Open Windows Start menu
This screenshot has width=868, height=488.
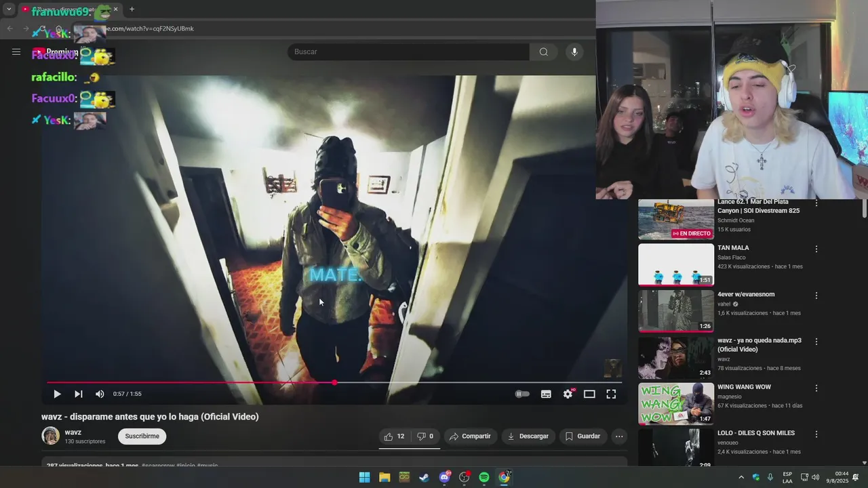point(364,477)
